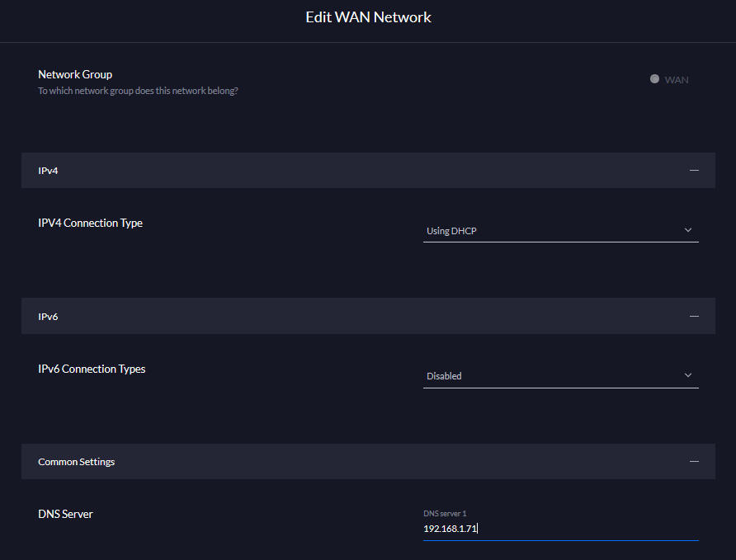The width and height of the screenshot is (736, 560).
Task: Collapse the IPv6 section using minus icon
Action: tap(694, 316)
